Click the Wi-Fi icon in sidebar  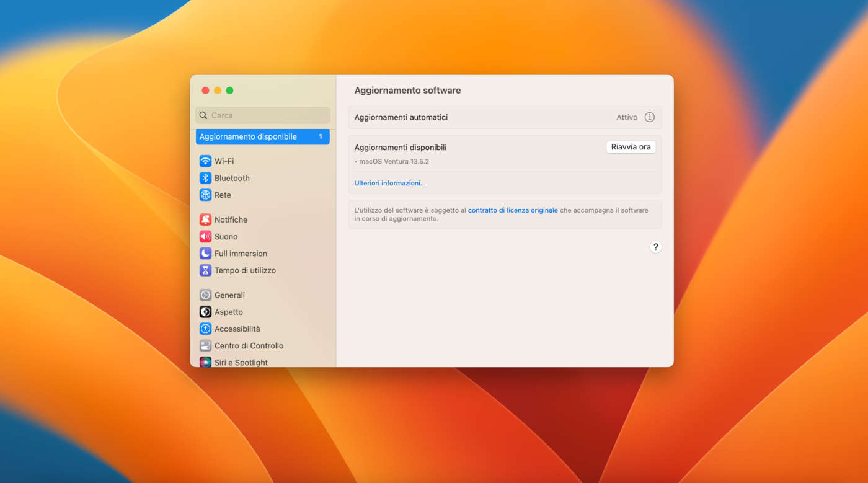(205, 161)
